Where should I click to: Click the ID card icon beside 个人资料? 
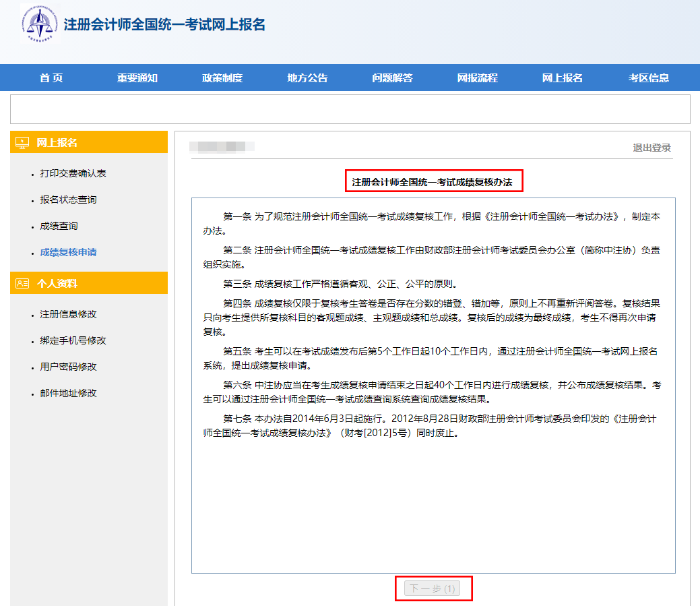point(23,284)
